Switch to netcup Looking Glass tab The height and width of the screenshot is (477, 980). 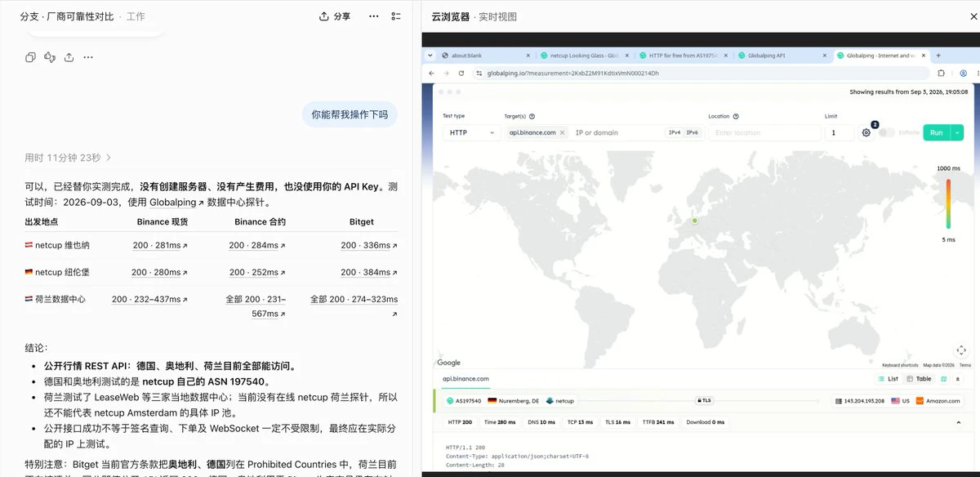click(x=585, y=56)
